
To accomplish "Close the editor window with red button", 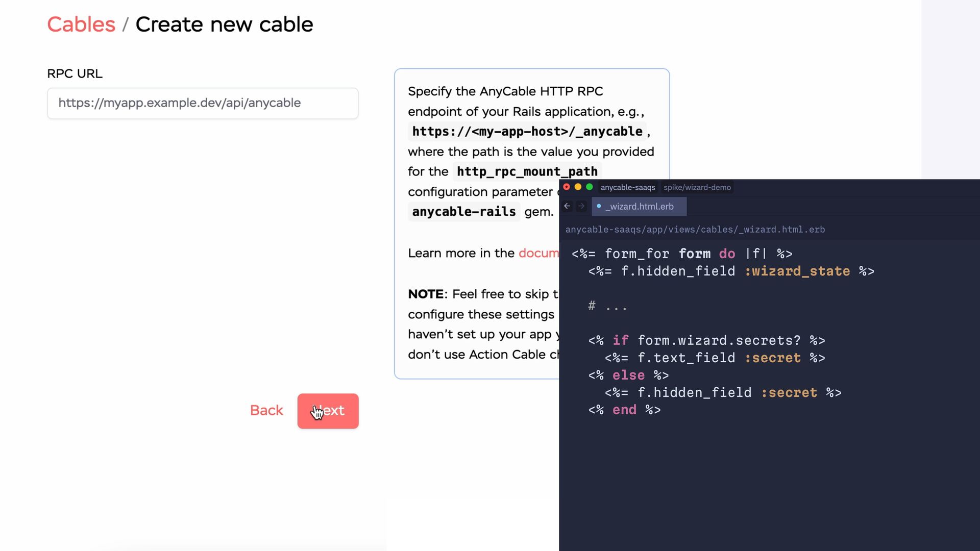I will [x=567, y=187].
